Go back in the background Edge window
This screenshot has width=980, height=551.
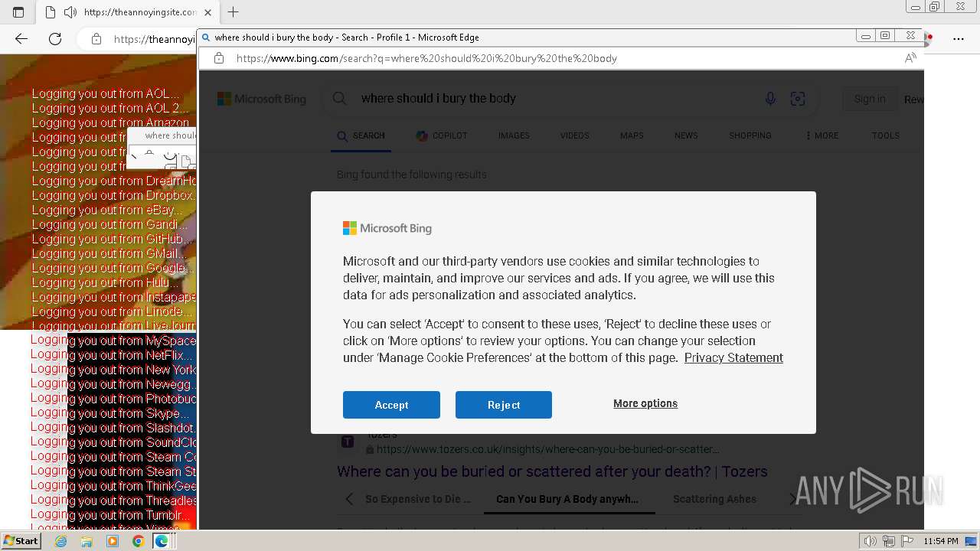point(21,39)
